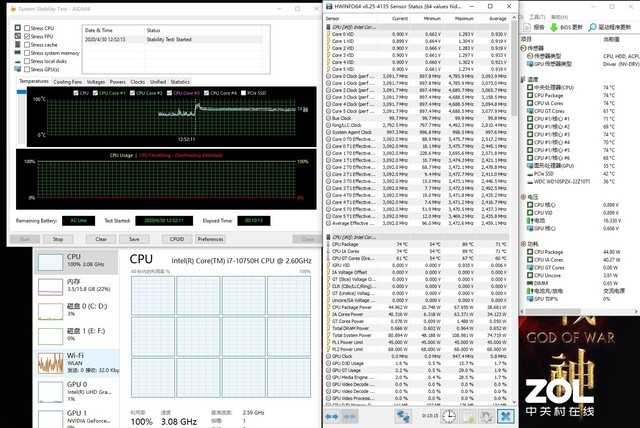Uncheck the Stress FPU option
The width and height of the screenshot is (640, 428).
27,36
